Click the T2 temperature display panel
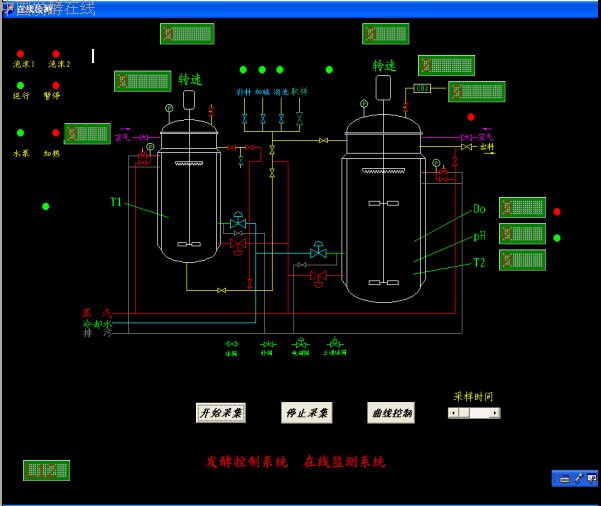 point(522,260)
